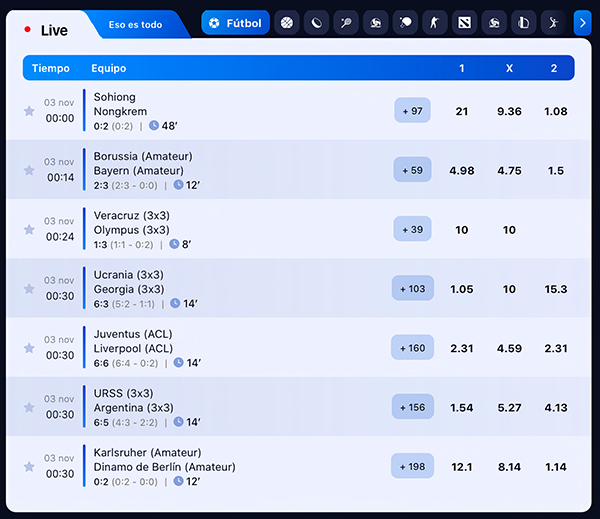This screenshot has width=600, height=519.
Task: Select the last sport icon before the arrow
Action: (552, 23)
